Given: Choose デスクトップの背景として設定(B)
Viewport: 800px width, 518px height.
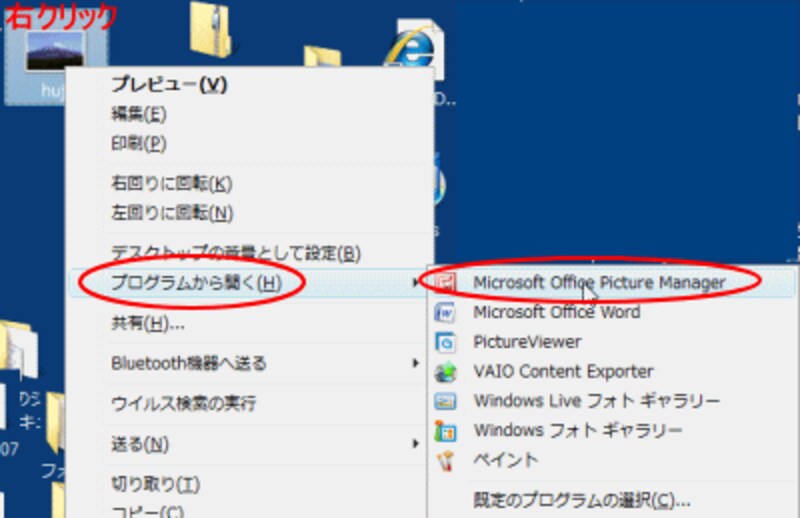Looking at the screenshot, I should [x=236, y=253].
